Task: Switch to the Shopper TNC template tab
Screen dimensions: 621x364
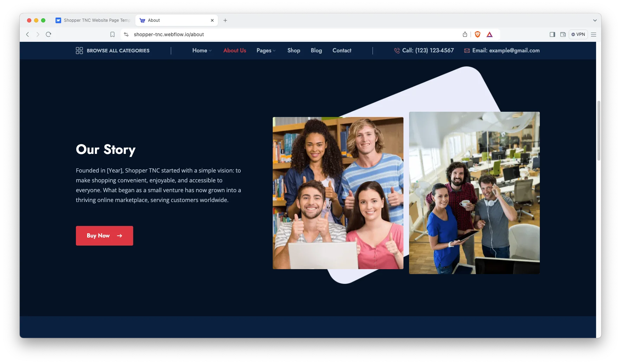Action: (x=93, y=20)
